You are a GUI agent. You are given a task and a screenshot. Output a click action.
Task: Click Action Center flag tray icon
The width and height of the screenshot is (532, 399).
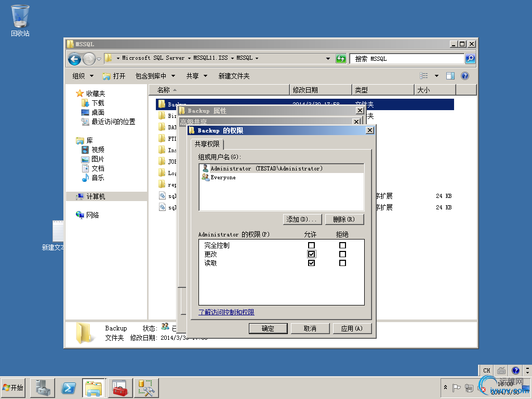pos(456,388)
